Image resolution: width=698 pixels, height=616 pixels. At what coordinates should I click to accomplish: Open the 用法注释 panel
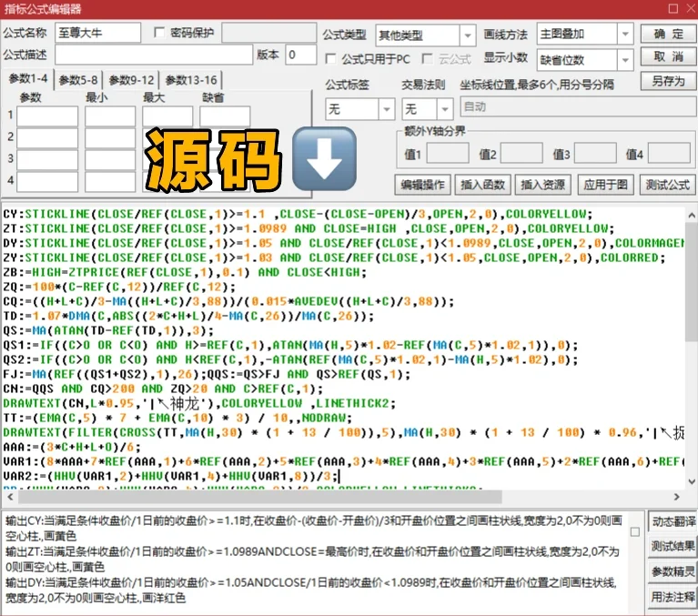point(673,597)
